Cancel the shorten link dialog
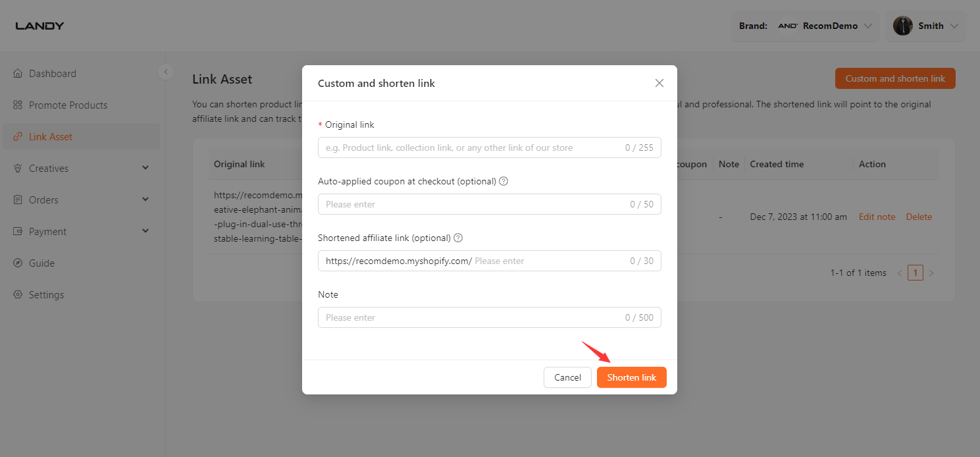This screenshot has width=980, height=457. pos(567,377)
